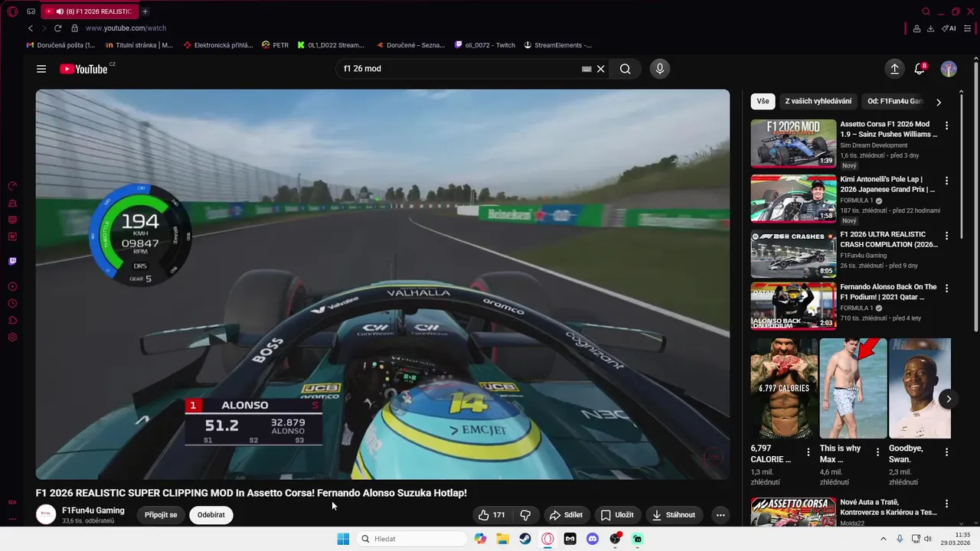
Task: Open the Opera GX main menu logo
Action: [x=12, y=11]
